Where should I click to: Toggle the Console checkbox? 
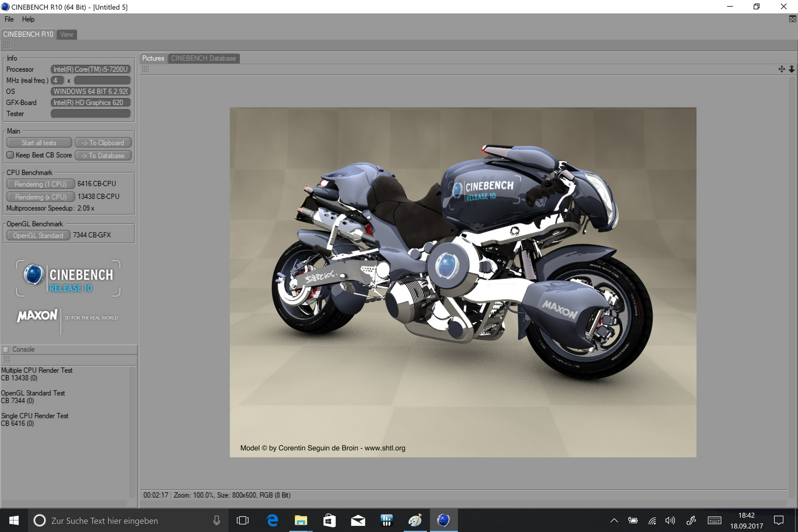[x=6, y=349]
